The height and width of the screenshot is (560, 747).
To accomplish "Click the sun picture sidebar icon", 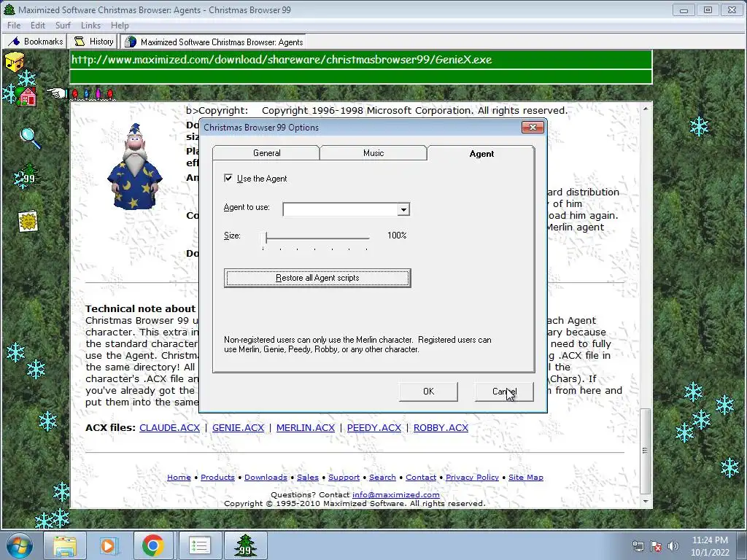I will click(28, 222).
